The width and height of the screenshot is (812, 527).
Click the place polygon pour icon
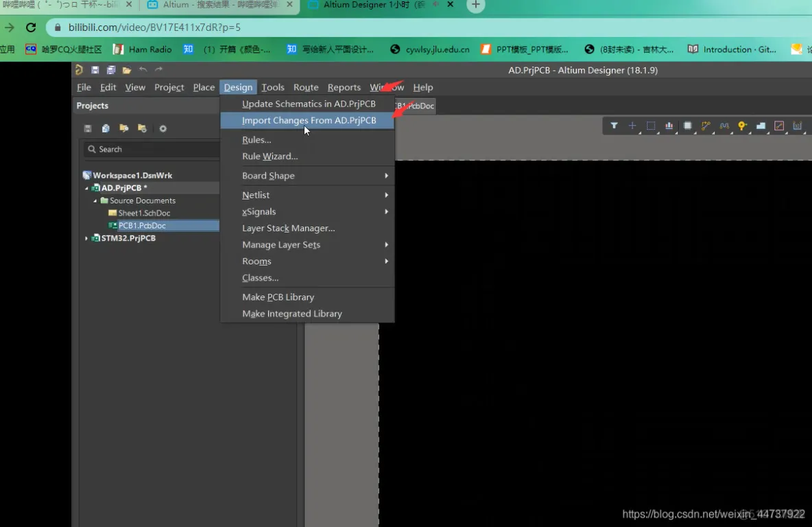coord(761,126)
